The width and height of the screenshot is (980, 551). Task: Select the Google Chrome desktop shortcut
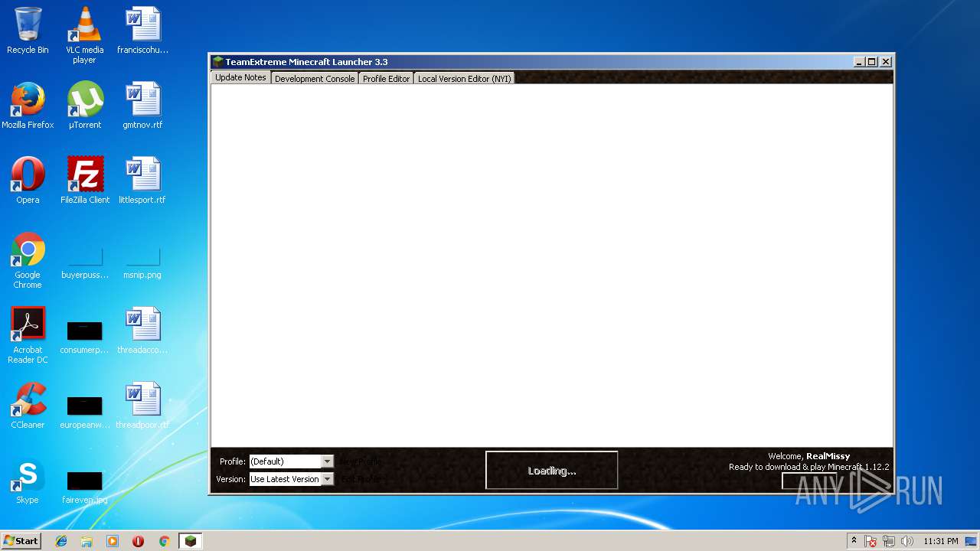click(28, 260)
